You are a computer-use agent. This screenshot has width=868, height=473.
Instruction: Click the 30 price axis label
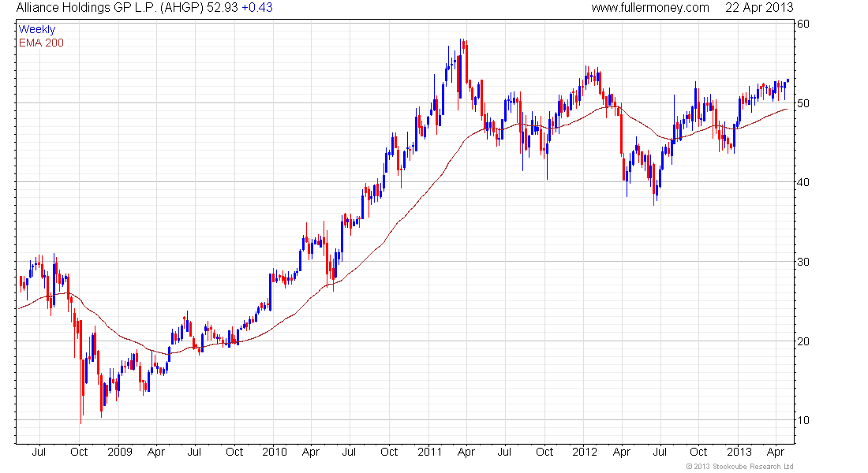coord(803,262)
